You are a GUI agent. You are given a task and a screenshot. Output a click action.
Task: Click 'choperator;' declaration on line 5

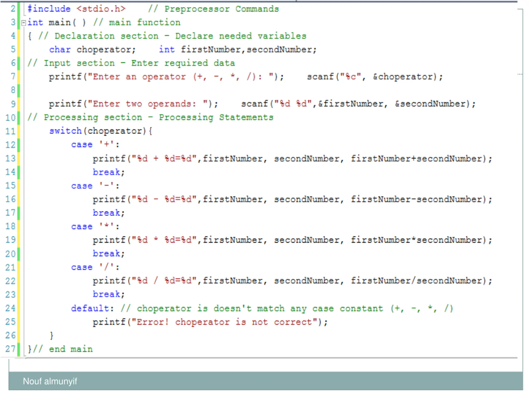click(106, 50)
